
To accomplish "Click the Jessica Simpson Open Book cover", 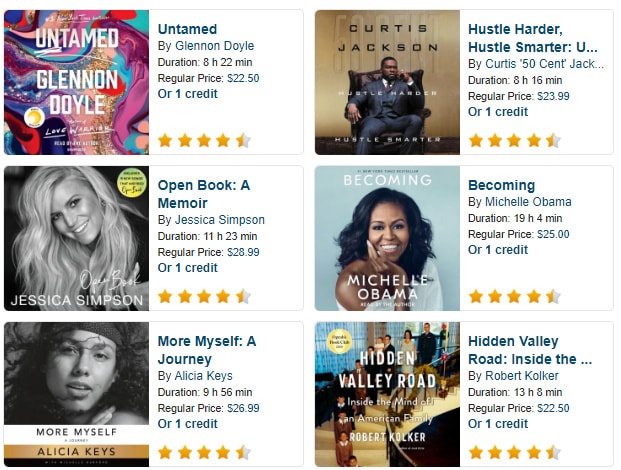I will (76, 238).
